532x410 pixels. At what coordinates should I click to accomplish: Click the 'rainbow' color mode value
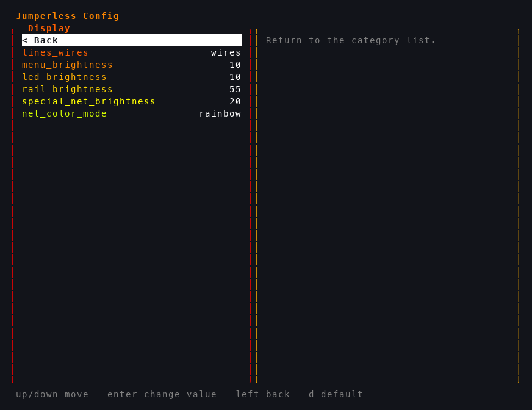coord(220,113)
